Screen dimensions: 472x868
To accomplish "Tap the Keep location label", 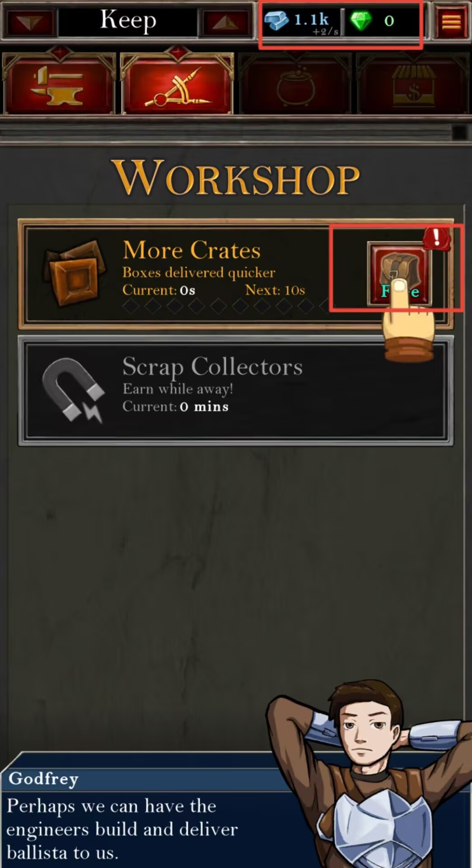I will coord(128,21).
